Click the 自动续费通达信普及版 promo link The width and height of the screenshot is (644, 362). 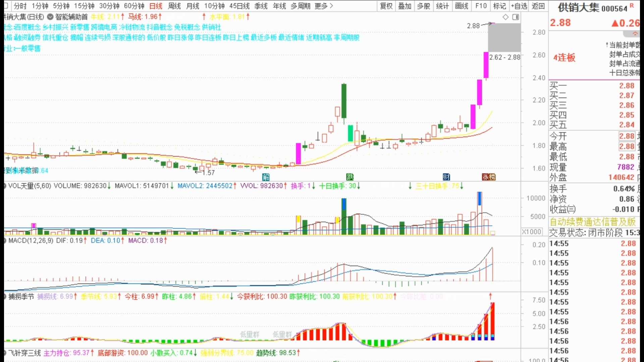(593, 222)
